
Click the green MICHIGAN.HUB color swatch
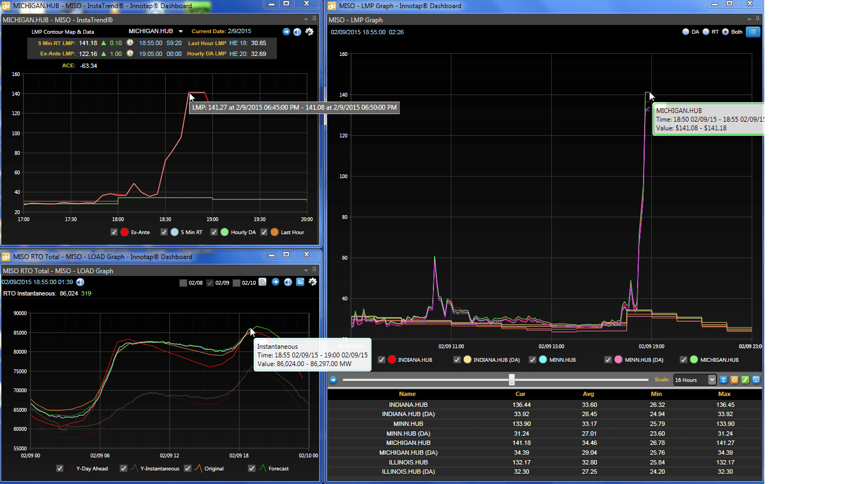coord(694,360)
